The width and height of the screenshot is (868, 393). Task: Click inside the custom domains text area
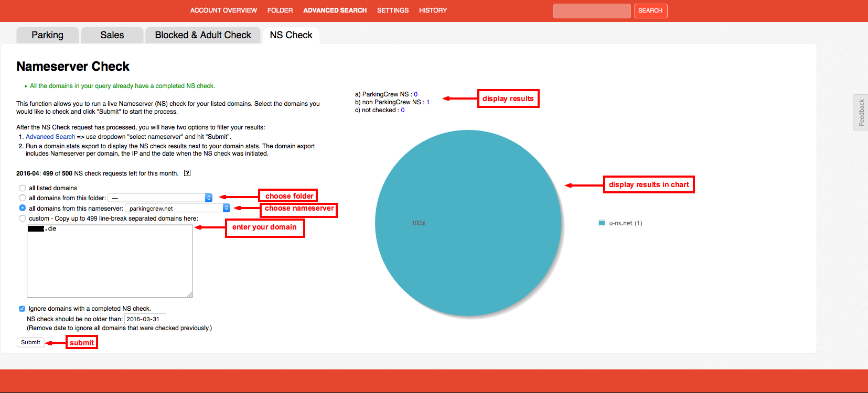(x=110, y=262)
